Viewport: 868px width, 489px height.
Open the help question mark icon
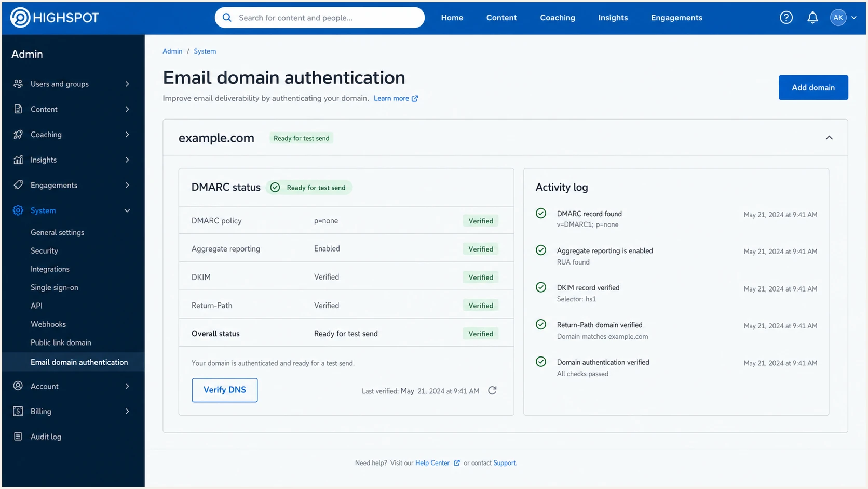pos(786,18)
